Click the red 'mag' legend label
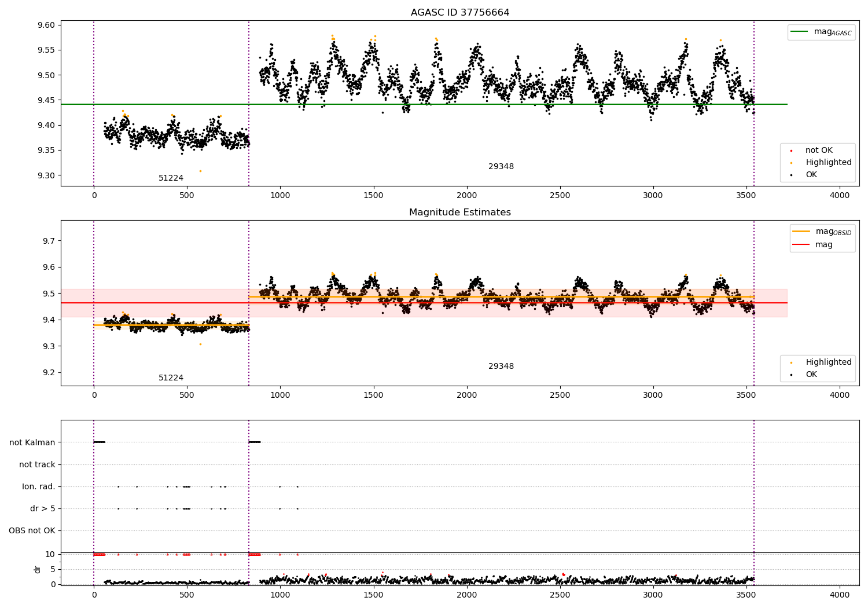This screenshot has height=608, width=868. [x=824, y=245]
